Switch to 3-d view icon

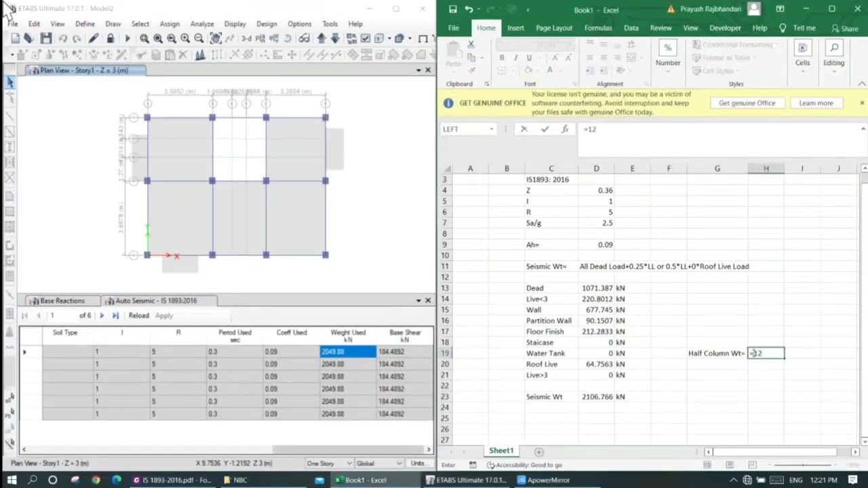point(246,39)
